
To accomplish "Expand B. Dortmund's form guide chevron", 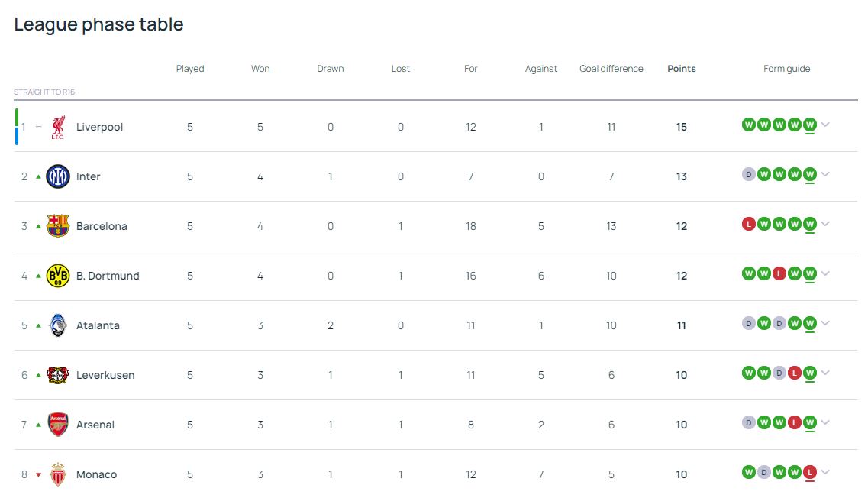I will (825, 273).
